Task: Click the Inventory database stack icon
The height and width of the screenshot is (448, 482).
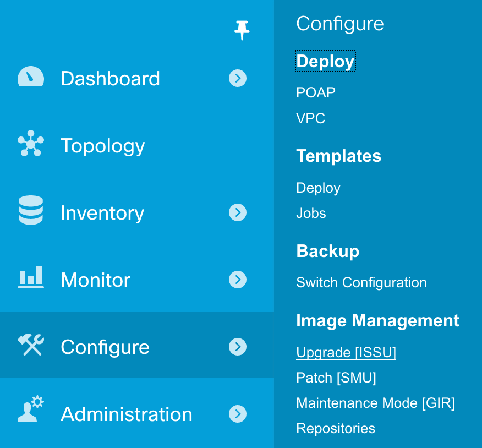Action: point(31,210)
